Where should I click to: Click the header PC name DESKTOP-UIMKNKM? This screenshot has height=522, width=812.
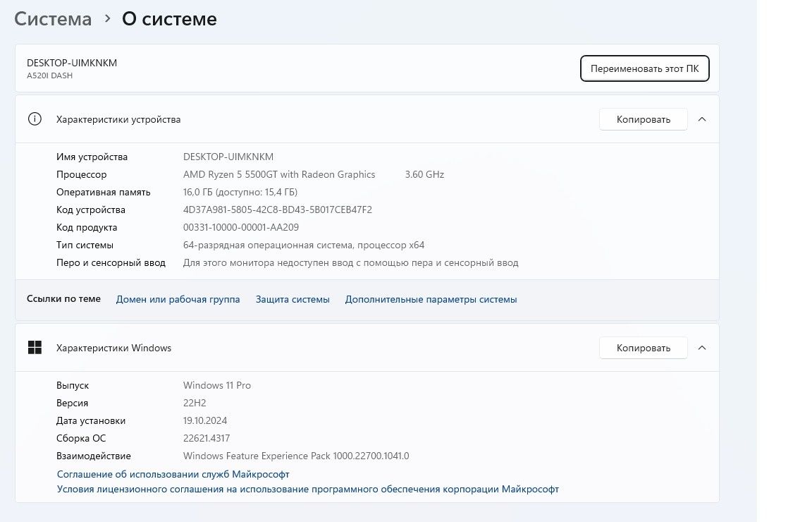click(x=72, y=63)
